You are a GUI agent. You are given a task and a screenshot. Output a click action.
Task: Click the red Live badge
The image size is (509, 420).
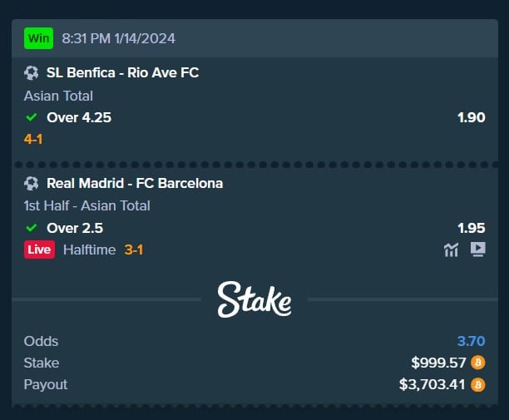click(x=40, y=250)
